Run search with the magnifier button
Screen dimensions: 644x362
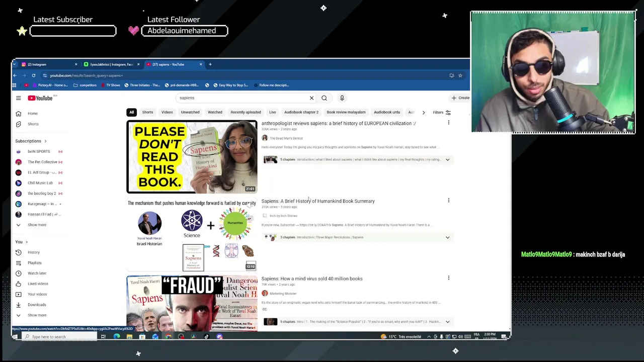pos(324,98)
